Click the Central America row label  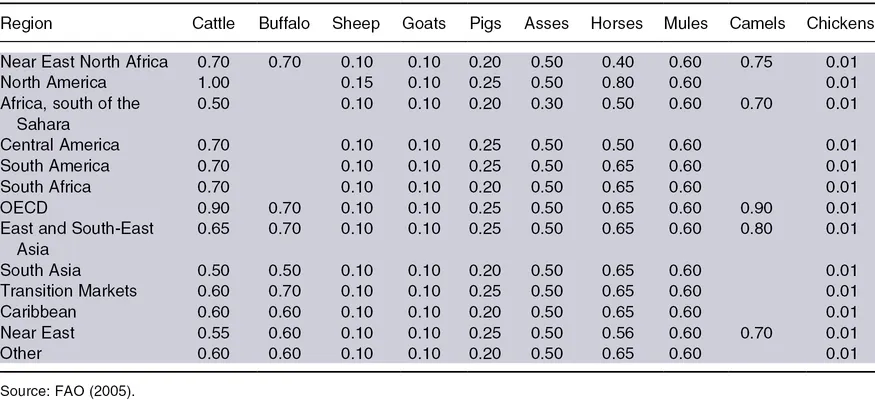[x=60, y=145]
